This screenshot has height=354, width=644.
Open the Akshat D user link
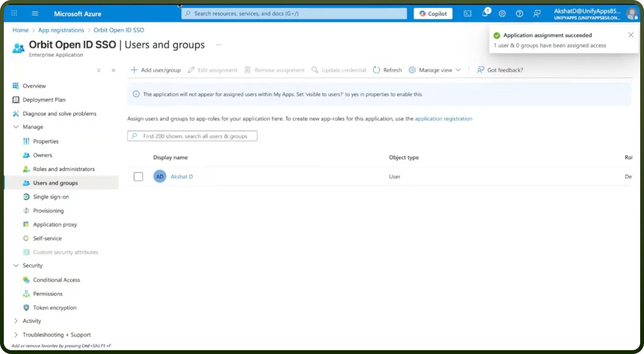tap(182, 177)
